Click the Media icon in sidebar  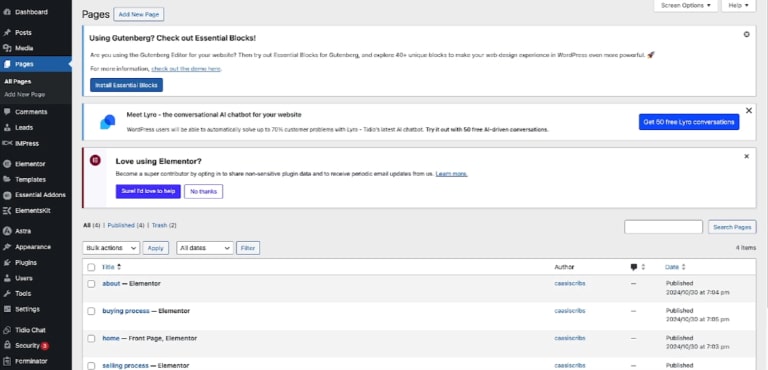(x=7, y=48)
